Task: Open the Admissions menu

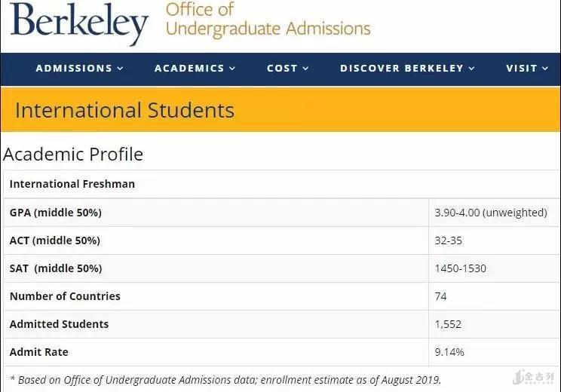Action: click(x=74, y=69)
